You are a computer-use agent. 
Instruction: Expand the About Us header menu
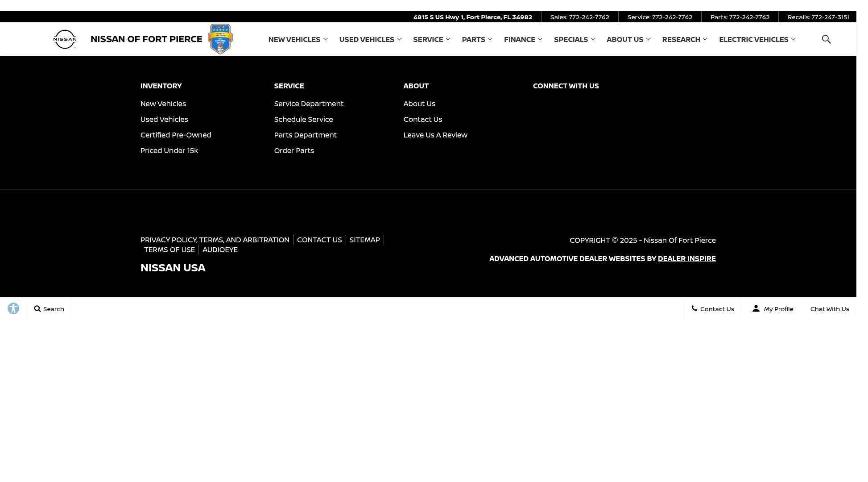628,39
